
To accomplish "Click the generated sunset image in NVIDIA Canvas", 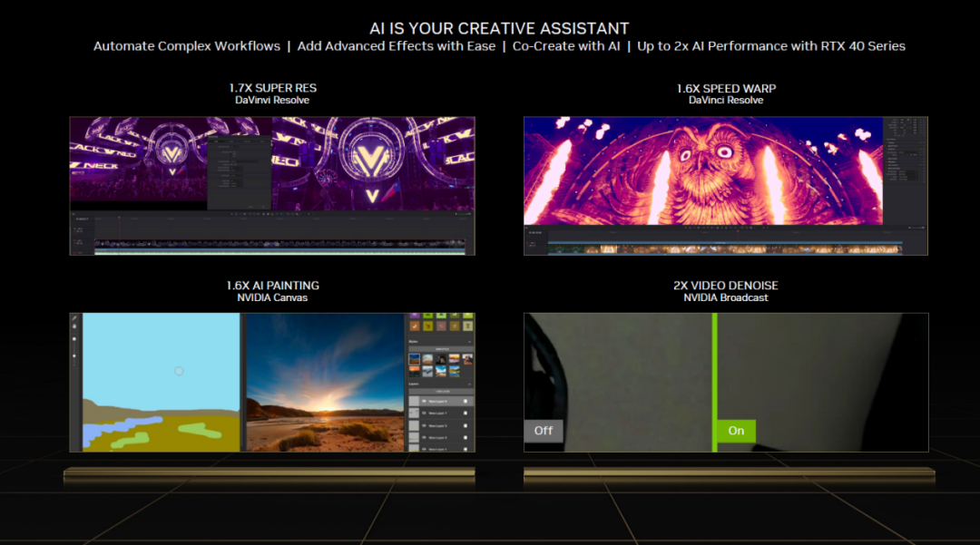I will tap(325, 382).
